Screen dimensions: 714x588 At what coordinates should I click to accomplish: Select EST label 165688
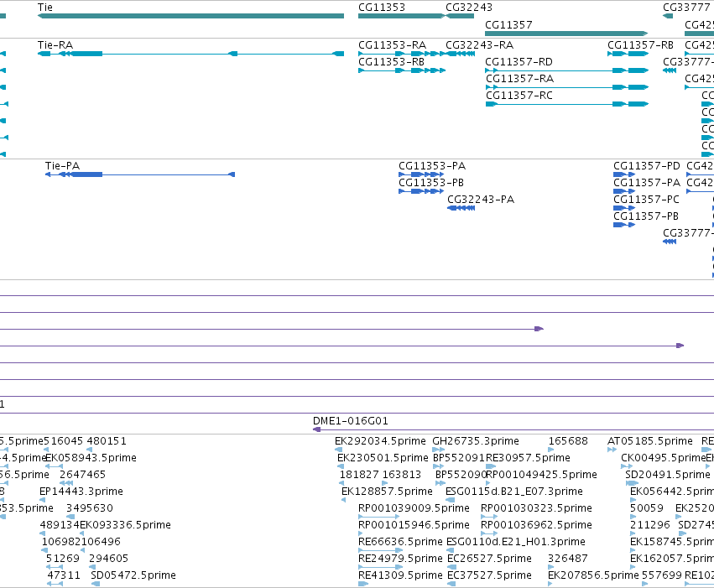[568, 441]
